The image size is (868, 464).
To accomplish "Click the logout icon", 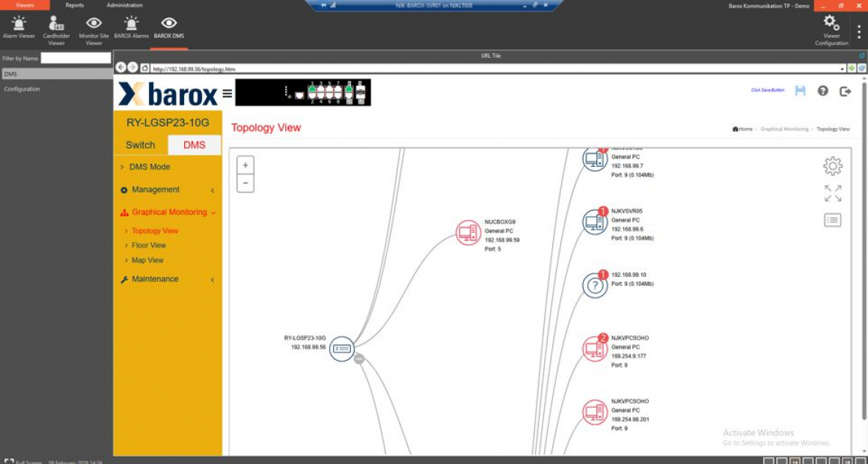I will point(846,91).
